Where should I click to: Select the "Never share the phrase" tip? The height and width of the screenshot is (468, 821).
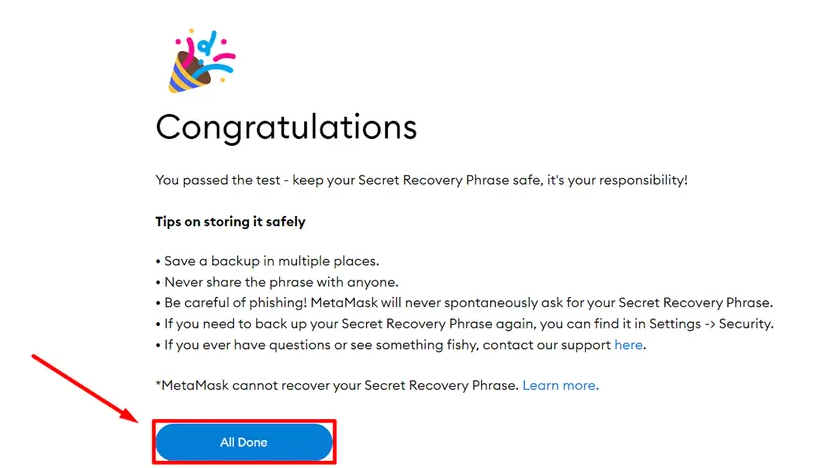277,282
